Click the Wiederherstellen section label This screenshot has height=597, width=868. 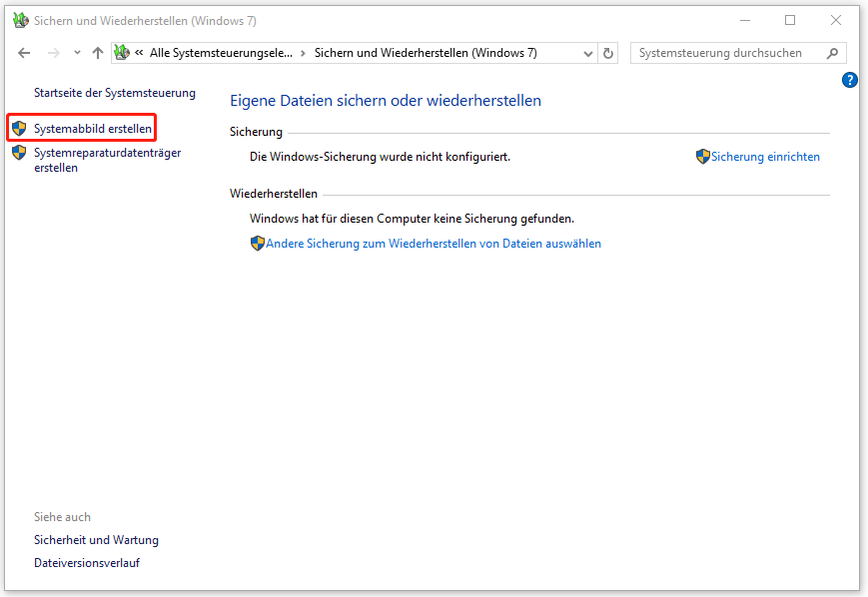[274, 194]
